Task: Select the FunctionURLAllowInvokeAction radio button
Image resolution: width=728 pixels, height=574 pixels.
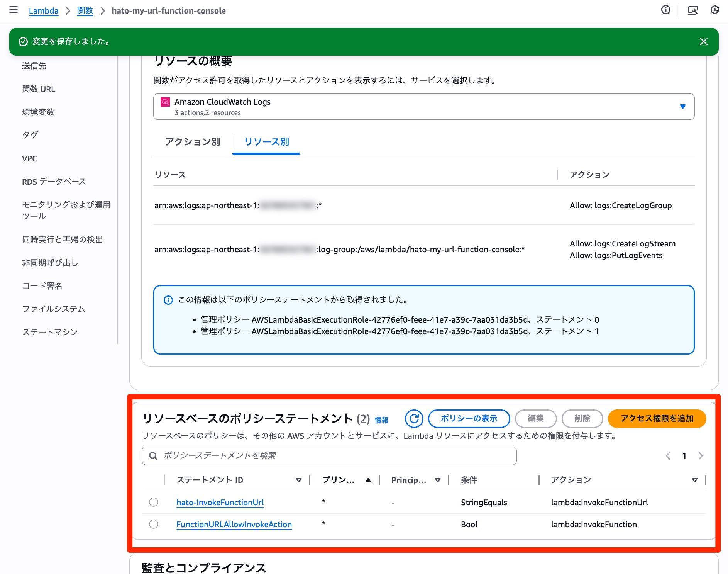Action: pos(154,524)
